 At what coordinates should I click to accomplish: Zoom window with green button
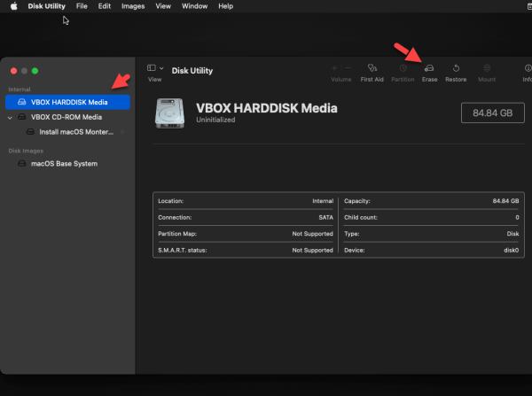[x=35, y=71]
